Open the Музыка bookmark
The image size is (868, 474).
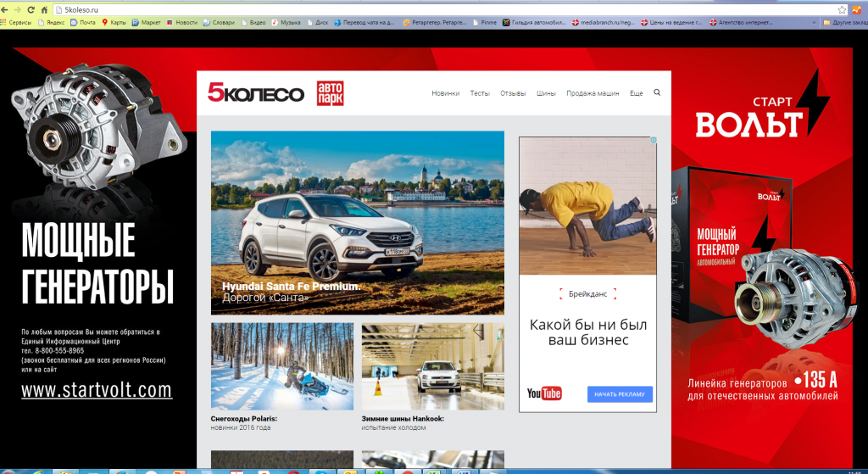pyautogui.click(x=287, y=23)
